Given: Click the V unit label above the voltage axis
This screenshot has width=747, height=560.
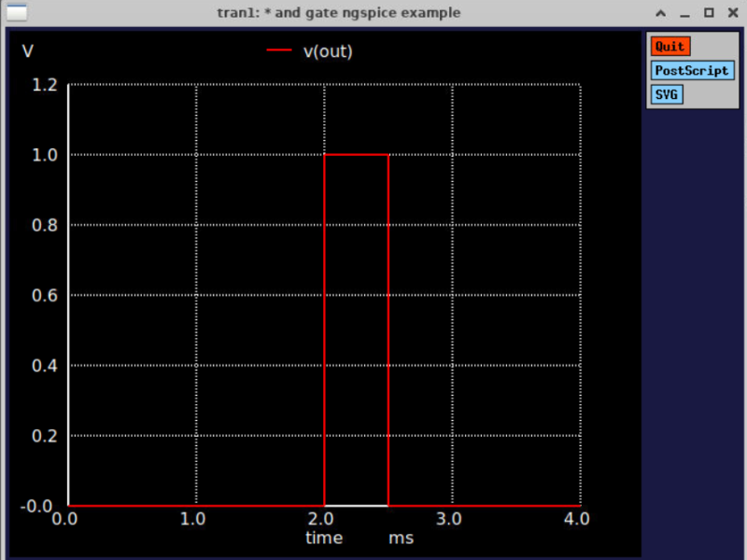Looking at the screenshot, I should [28, 51].
